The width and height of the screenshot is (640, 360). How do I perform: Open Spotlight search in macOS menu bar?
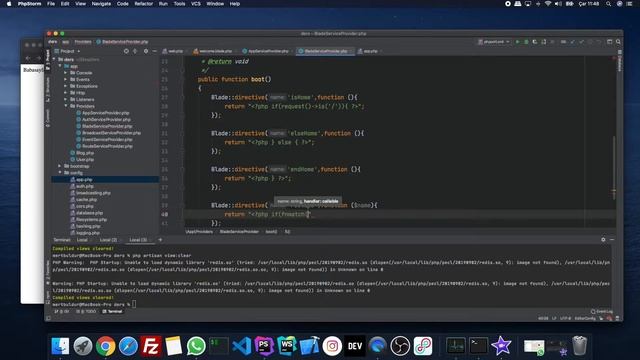click(608, 4)
